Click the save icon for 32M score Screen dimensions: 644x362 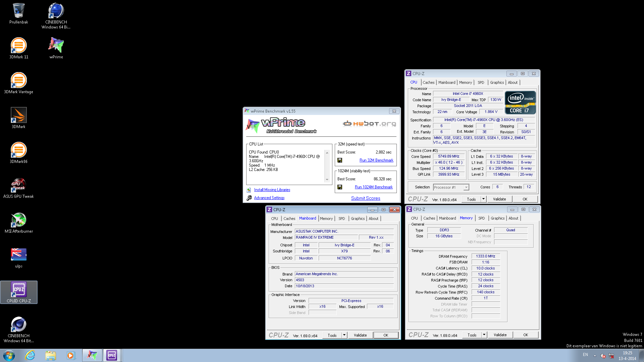[340, 160]
